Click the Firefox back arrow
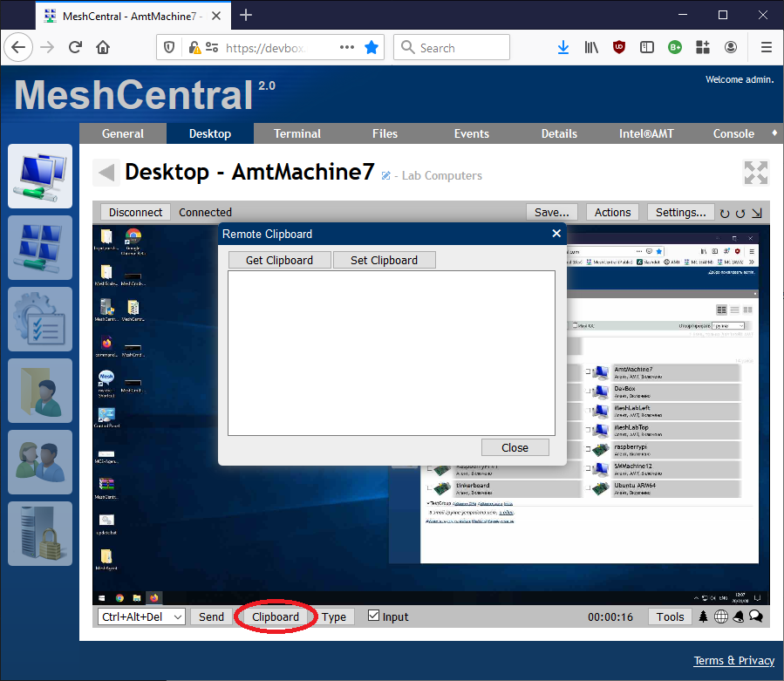Viewport: 784px width, 681px height. (18, 47)
